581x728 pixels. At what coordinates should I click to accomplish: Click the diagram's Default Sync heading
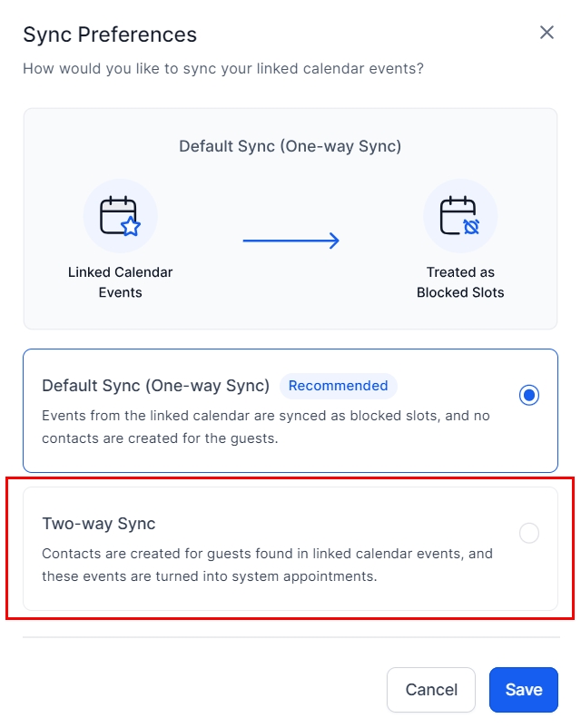coord(290,146)
